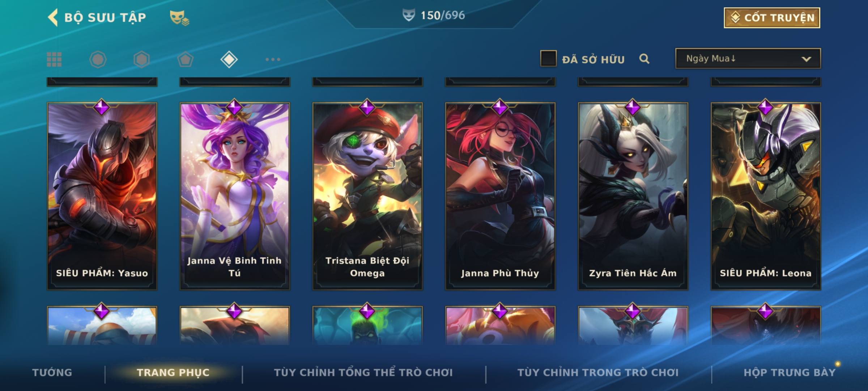Screen dimensions: 868x391
Task: Toggle the Đã Sở Hữu checkbox
Action: tap(548, 59)
